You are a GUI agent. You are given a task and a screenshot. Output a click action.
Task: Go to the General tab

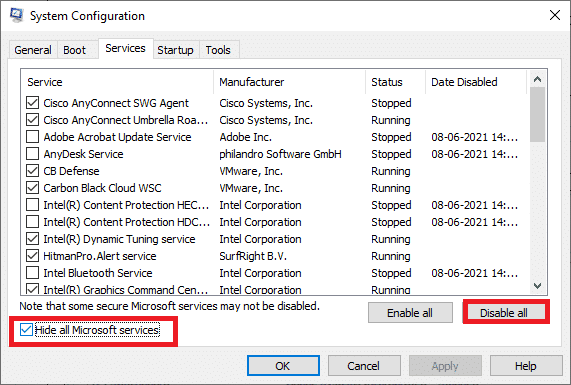tap(33, 50)
